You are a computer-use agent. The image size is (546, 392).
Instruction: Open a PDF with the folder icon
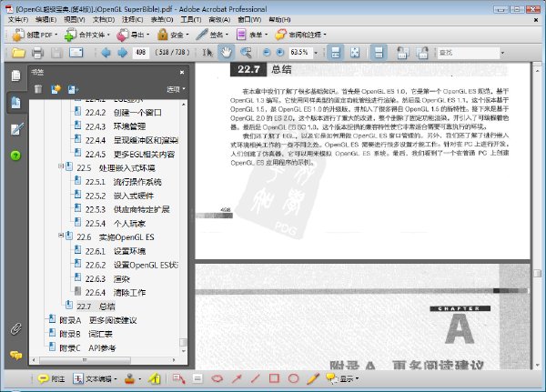point(18,53)
